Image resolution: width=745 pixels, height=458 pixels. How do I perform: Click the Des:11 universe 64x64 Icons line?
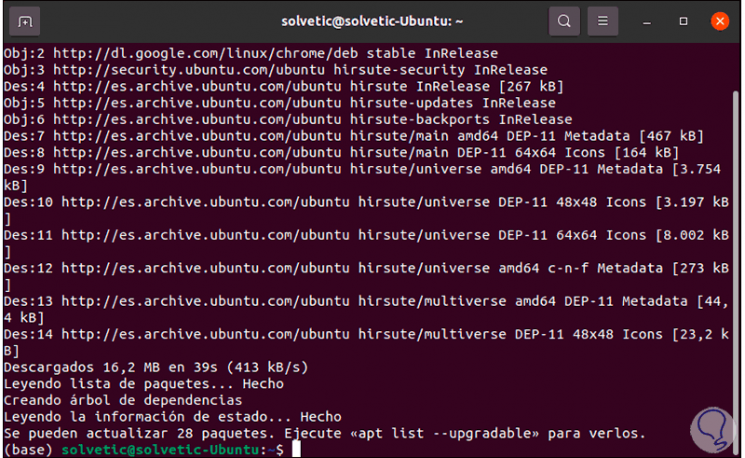[x=366, y=243]
